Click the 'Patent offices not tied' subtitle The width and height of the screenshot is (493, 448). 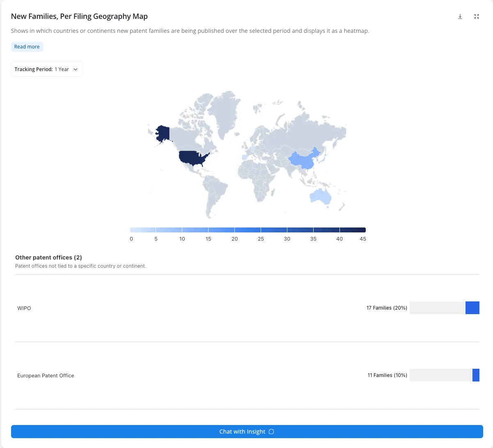tap(80, 266)
